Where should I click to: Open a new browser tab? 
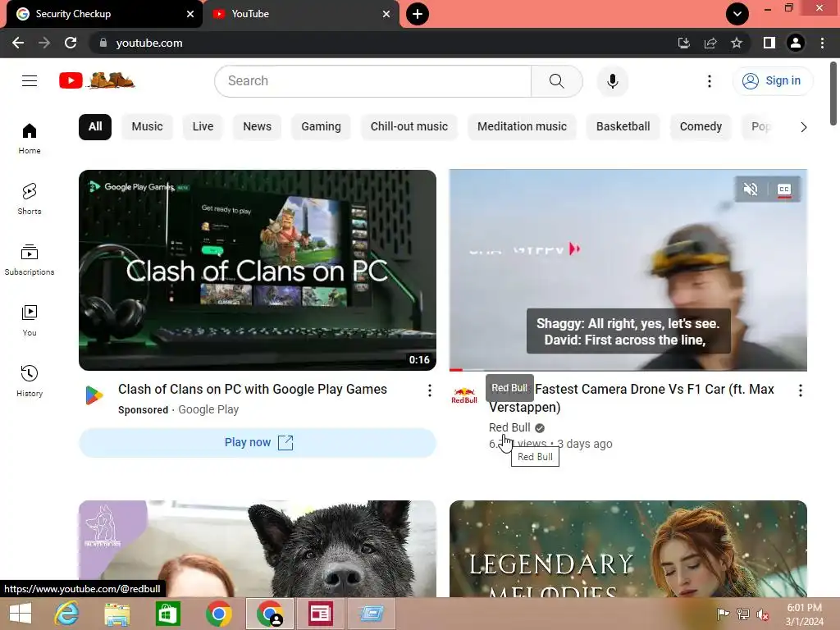point(418,14)
